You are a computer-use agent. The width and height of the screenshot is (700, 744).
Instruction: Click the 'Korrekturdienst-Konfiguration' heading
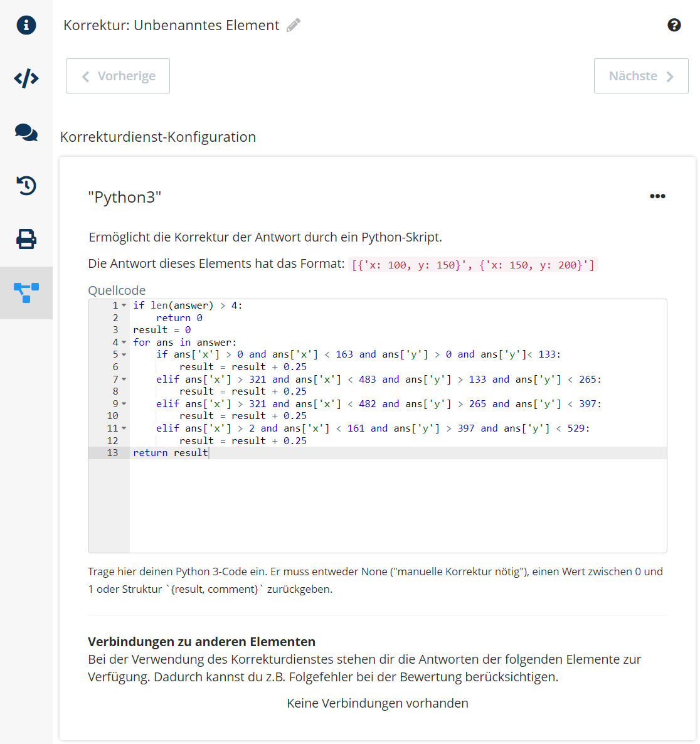click(158, 137)
